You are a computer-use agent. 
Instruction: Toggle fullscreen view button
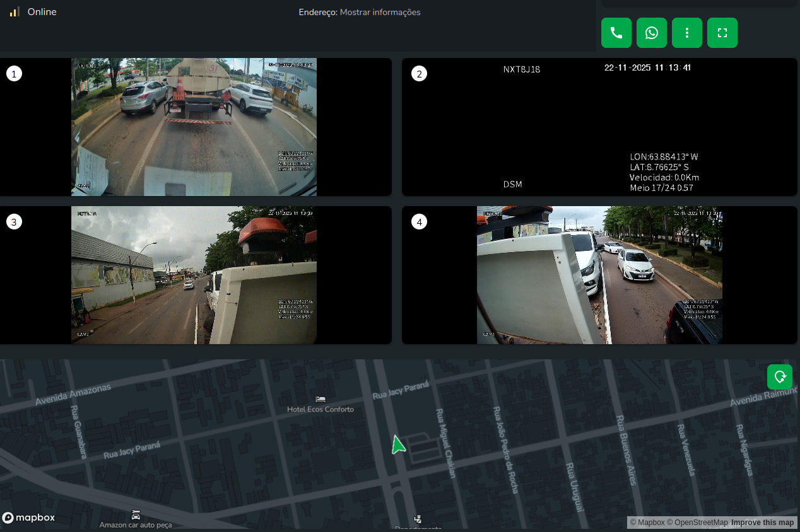722,33
